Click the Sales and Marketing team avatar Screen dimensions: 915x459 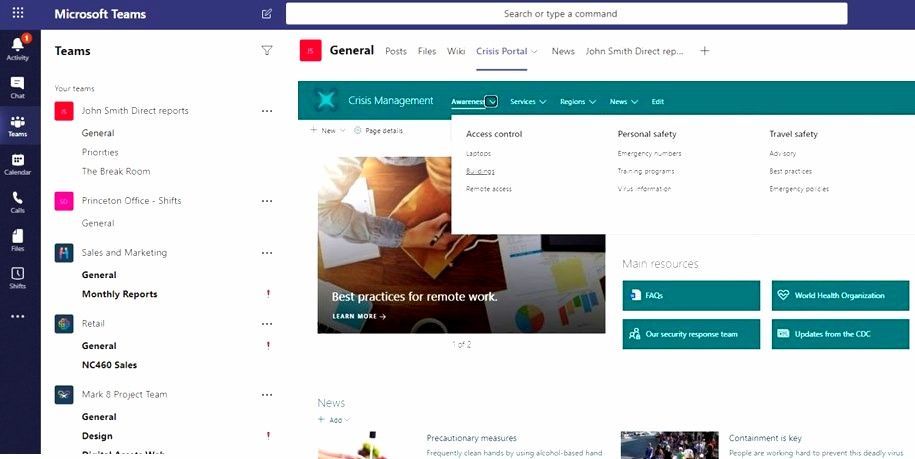coord(64,253)
